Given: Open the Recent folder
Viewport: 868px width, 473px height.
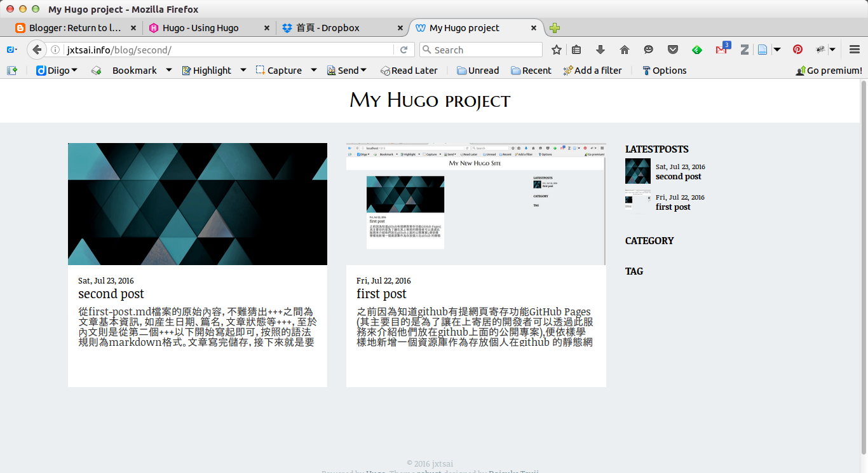Looking at the screenshot, I should coord(531,71).
